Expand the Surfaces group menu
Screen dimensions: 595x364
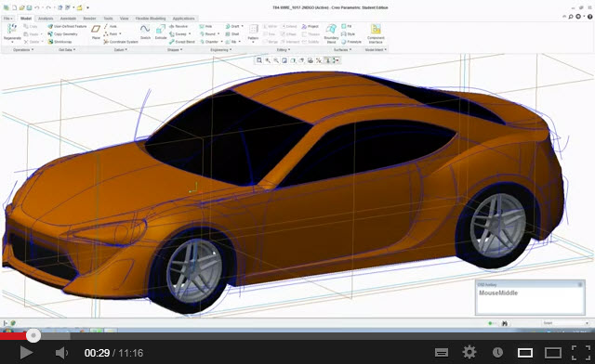[342, 49]
